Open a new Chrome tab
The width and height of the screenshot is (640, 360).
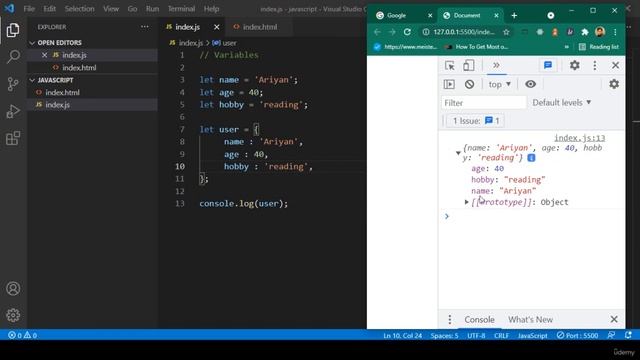[x=514, y=16]
